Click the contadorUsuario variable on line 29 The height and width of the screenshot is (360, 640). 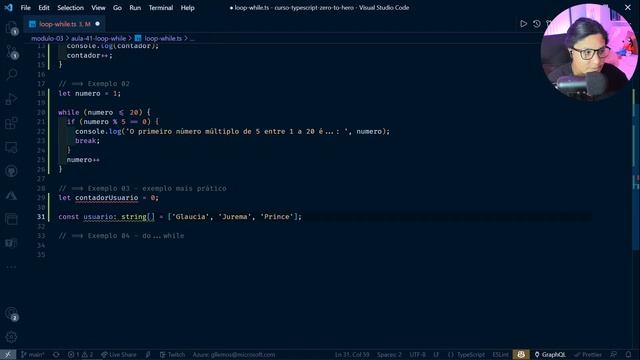[x=107, y=198]
